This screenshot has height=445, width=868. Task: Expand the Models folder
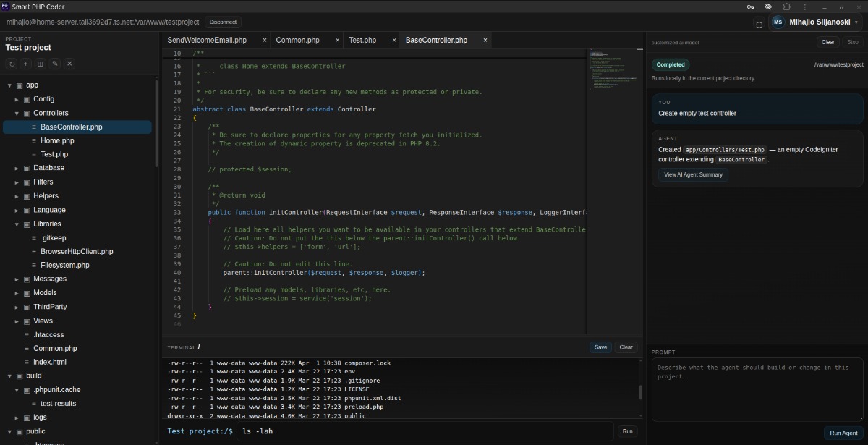pyautogui.click(x=16, y=292)
